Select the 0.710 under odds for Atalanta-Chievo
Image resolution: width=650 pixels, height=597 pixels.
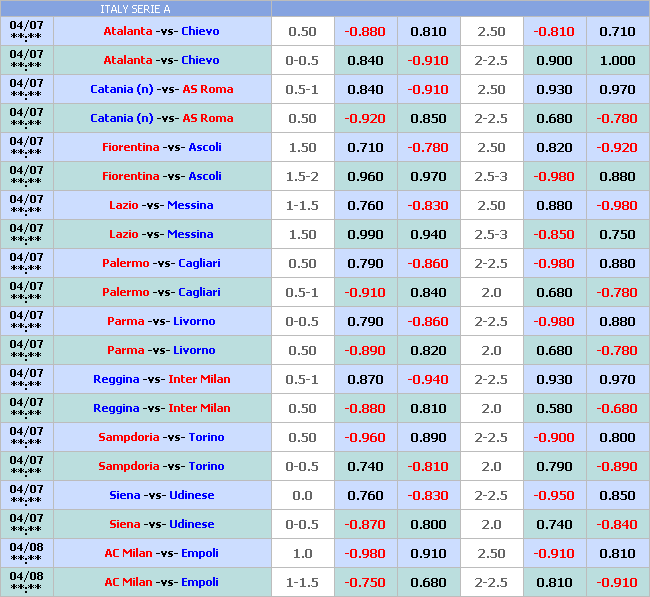[617, 32]
